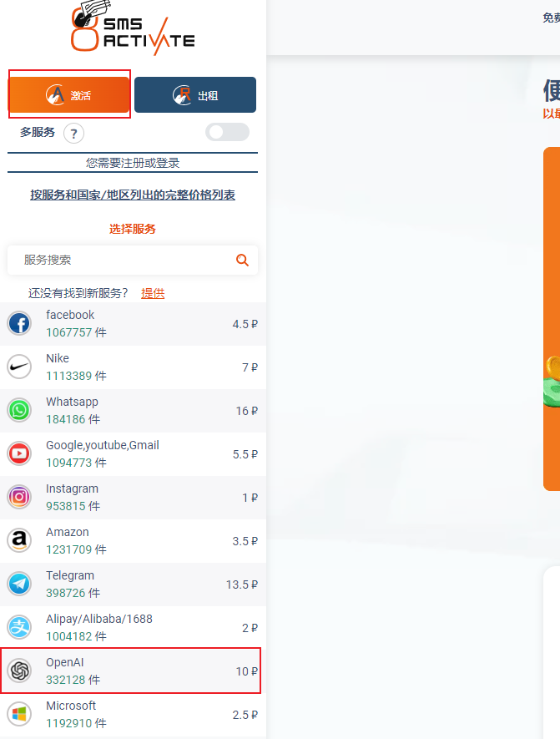Select the OpenAI service icon
560x739 pixels.
click(x=19, y=671)
